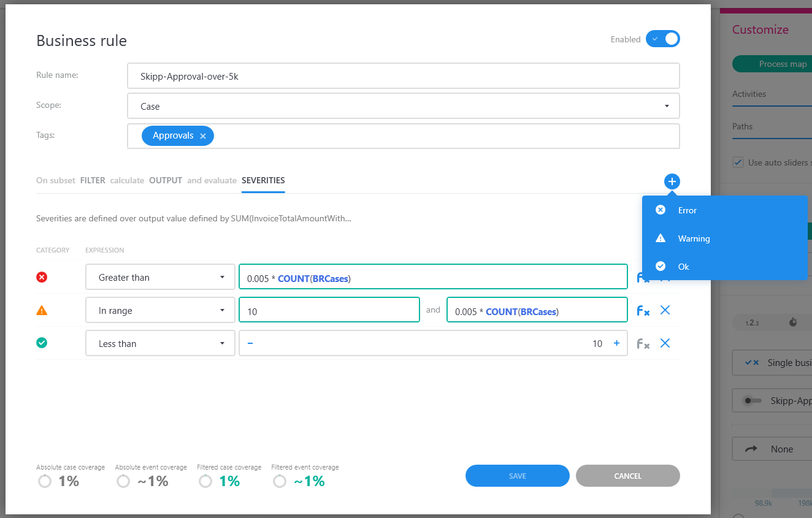This screenshot has height=518, width=812.
Task: Decrease Less than value with minus stepper
Action: pos(250,343)
